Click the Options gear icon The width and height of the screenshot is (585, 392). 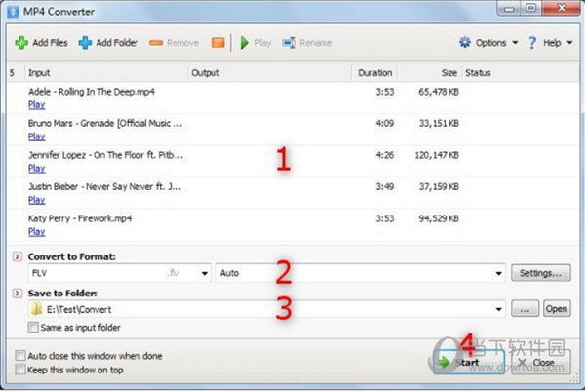pyautogui.click(x=465, y=43)
